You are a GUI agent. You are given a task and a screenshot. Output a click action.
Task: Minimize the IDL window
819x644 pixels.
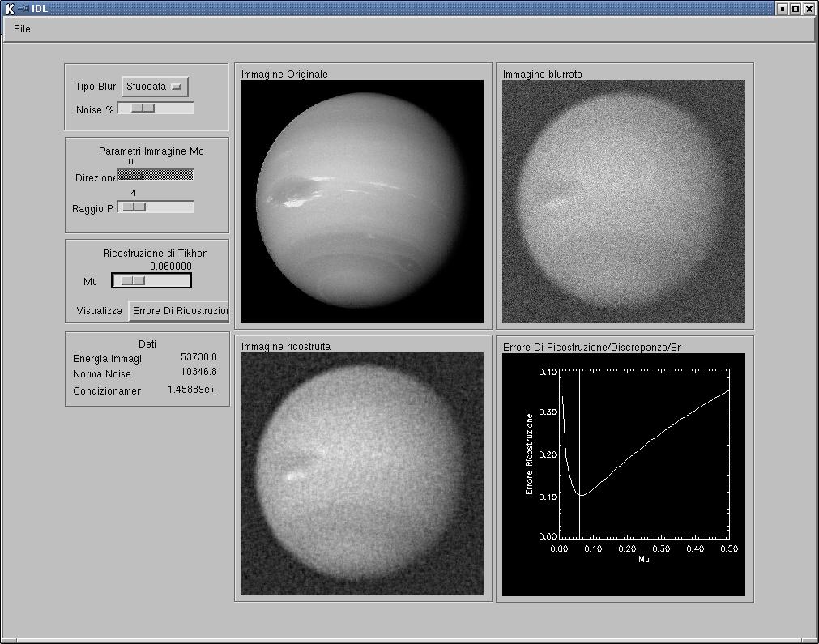coord(782,8)
